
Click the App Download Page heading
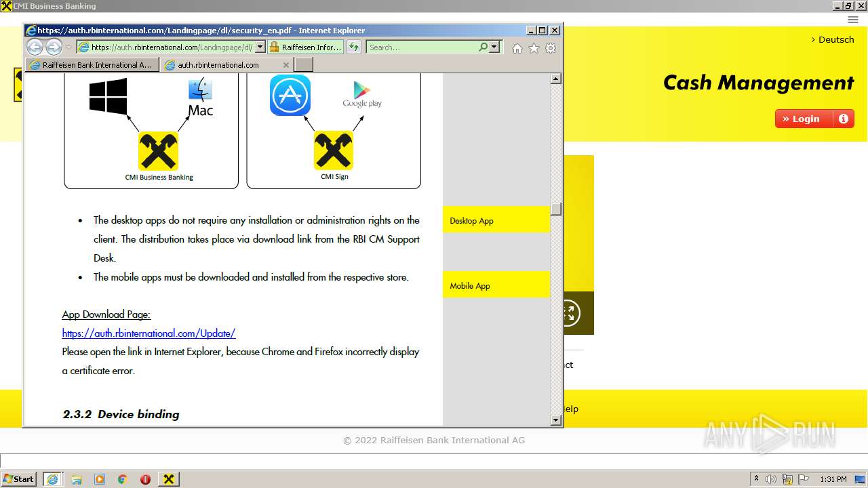(106, 314)
